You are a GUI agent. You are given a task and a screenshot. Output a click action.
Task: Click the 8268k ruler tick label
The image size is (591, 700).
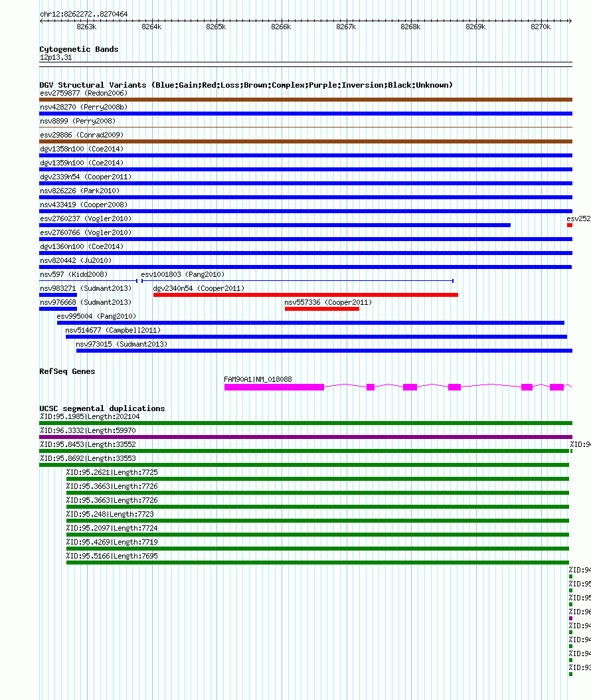click(x=410, y=27)
